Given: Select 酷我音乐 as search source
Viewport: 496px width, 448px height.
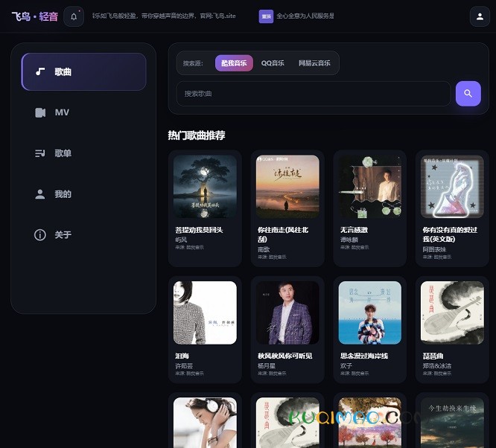Looking at the screenshot, I should click(x=234, y=63).
